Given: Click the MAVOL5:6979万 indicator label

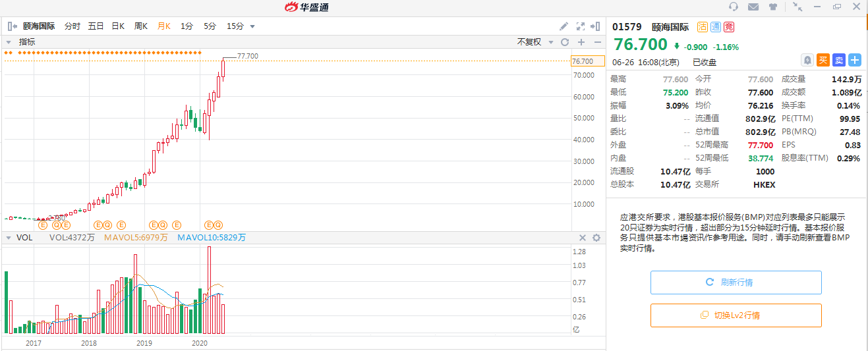Looking at the screenshot, I should point(136,238).
